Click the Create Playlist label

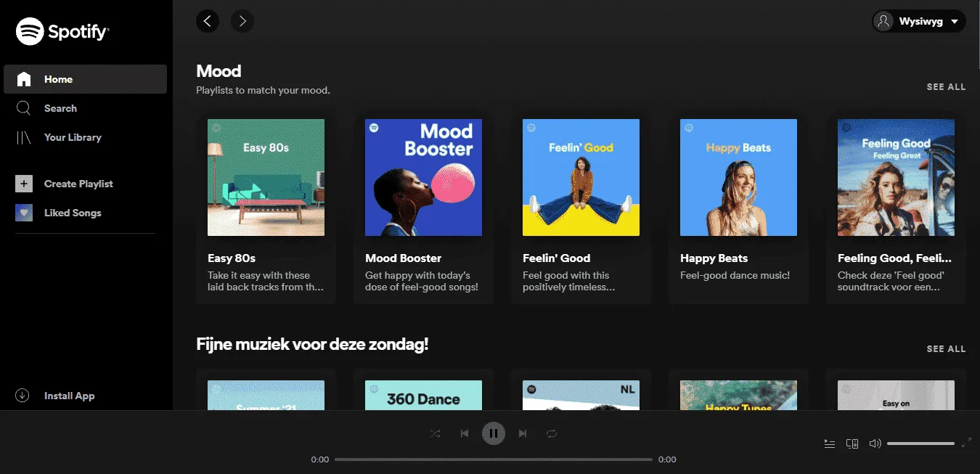(x=78, y=184)
